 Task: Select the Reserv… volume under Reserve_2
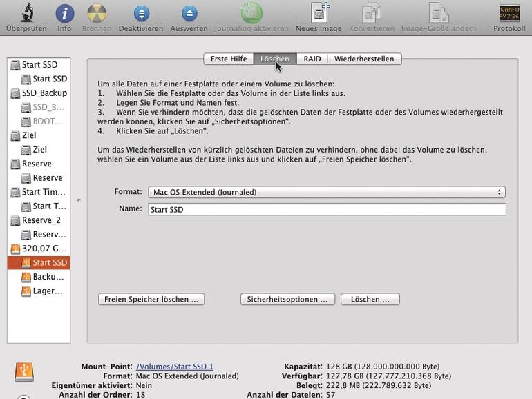click(x=44, y=235)
